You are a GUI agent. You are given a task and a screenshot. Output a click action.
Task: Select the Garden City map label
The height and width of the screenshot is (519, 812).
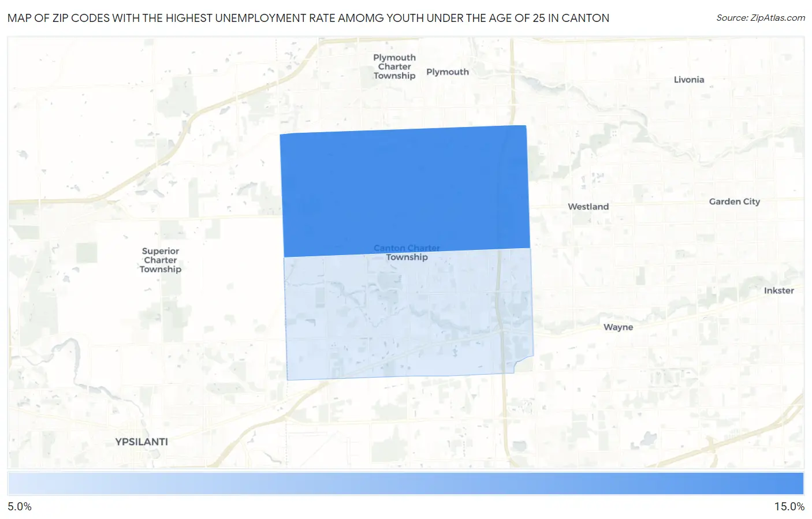tap(735, 201)
